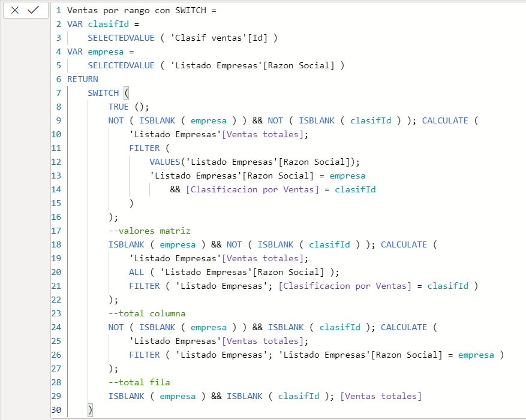Viewport: 526px width, 420px height.
Task: Click line number 1 in the gutter
Action: pyautogui.click(x=58, y=10)
